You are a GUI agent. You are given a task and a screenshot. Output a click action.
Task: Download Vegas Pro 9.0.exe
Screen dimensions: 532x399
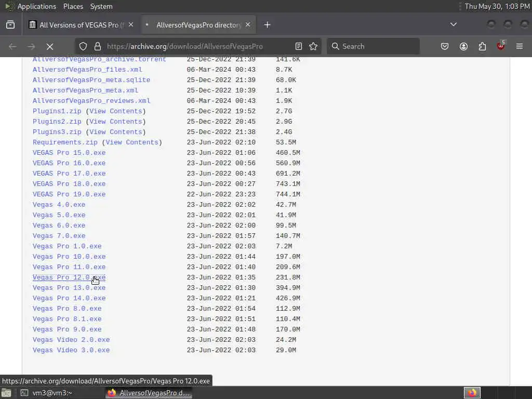[x=67, y=329]
